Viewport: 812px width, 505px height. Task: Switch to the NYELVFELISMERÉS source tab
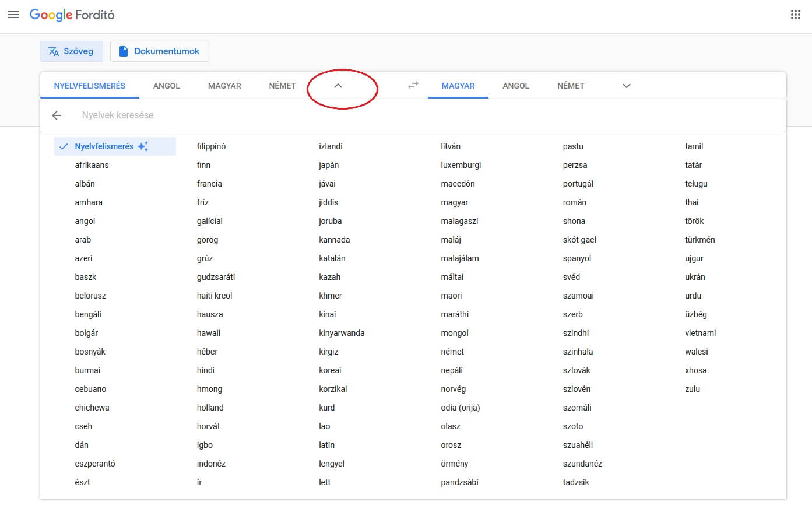pyautogui.click(x=90, y=86)
